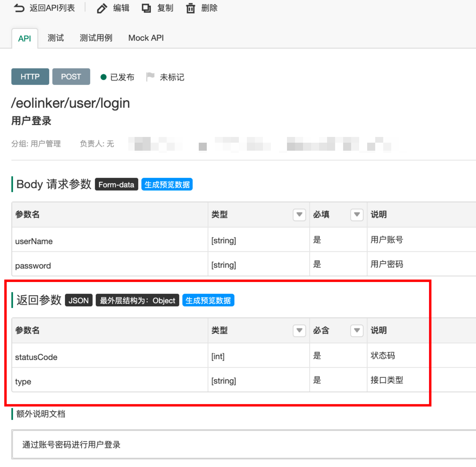Click the 已发布 status label
Screen dimensions: 476x467
(x=122, y=77)
